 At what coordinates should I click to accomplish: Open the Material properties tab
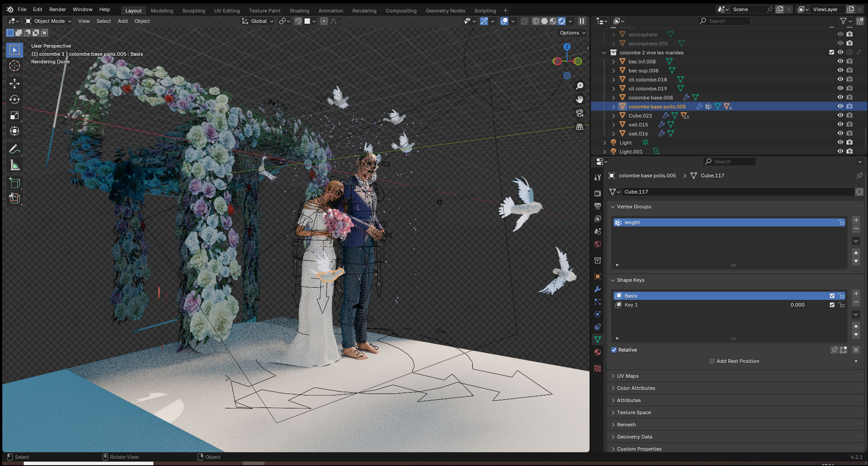598,352
